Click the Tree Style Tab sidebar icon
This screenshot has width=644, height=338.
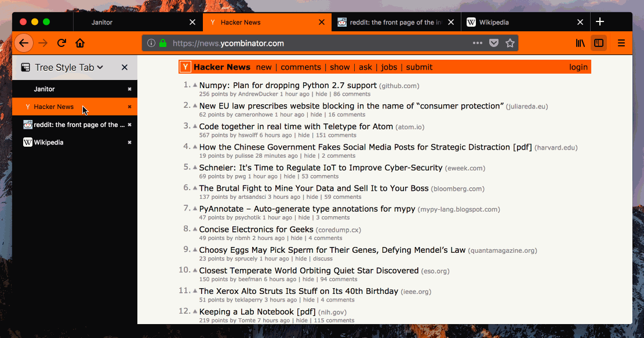pyautogui.click(x=26, y=67)
